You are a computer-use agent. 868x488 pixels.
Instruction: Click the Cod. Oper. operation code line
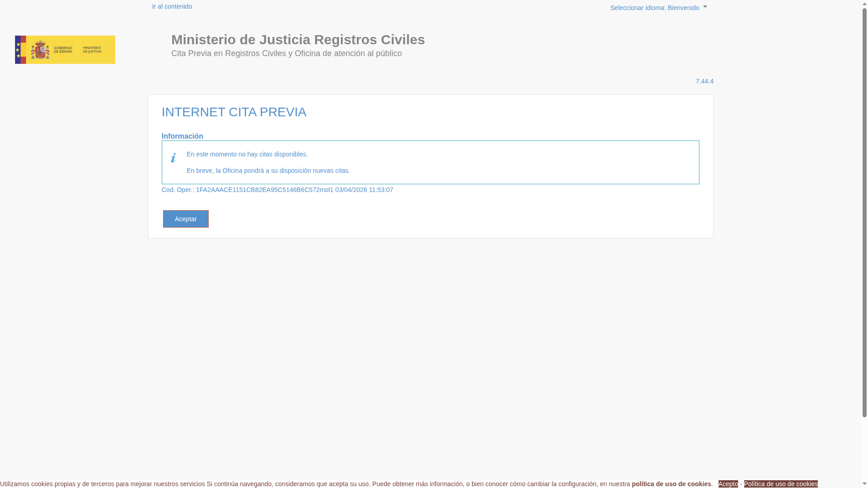(x=277, y=190)
